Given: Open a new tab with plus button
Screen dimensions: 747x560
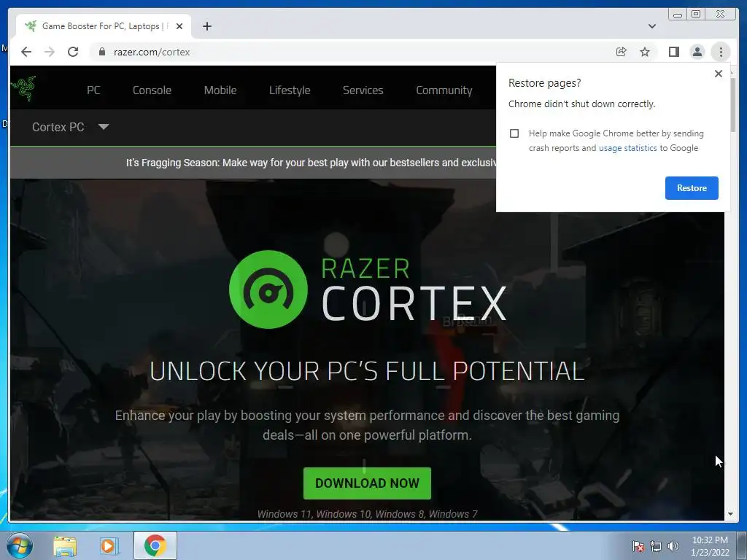Looking at the screenshot, I should [x=207, y=26].
